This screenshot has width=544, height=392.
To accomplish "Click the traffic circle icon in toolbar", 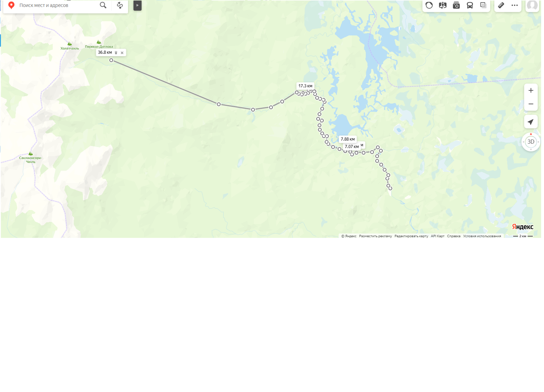I will 429,5.
